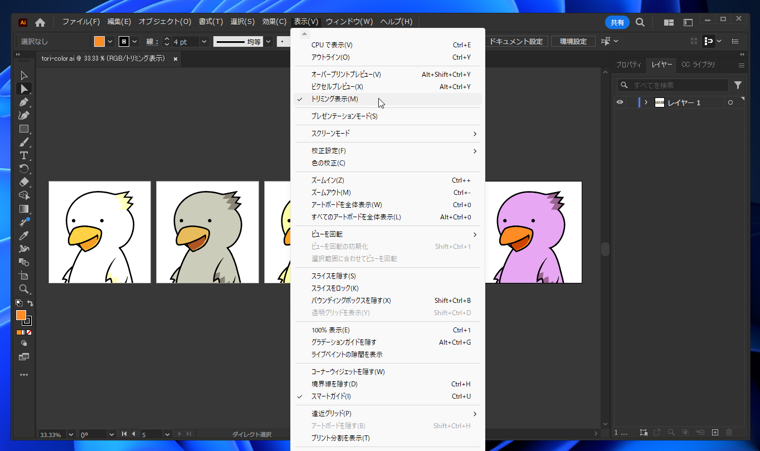Click the layers filter funnel icon
This screenshot has height=451, width=760.
pos(738,85)
